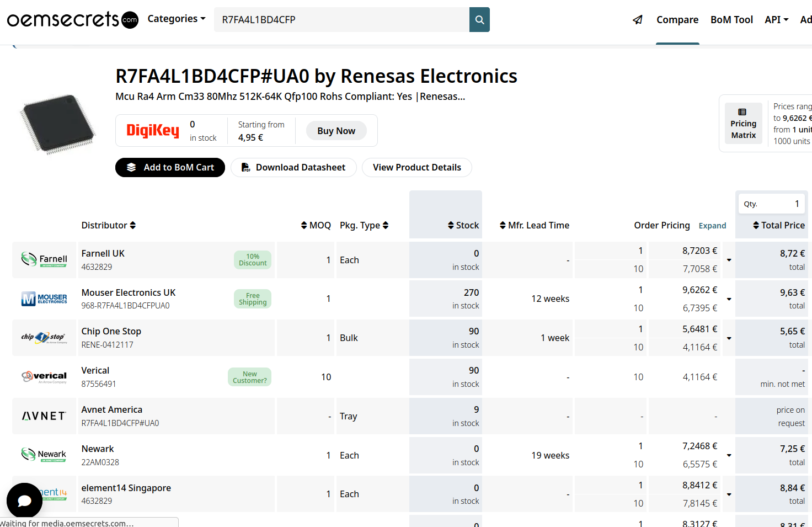The image size is (812, 527).
Task: Click DigiKey starting price 4,95 €
Action: coord(250,137)
